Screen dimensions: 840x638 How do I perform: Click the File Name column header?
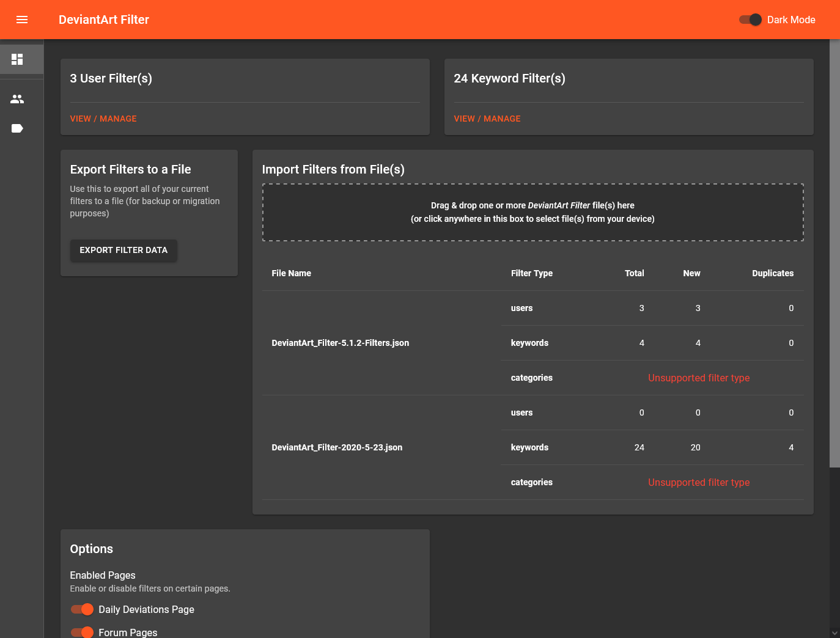click(292, 273)
